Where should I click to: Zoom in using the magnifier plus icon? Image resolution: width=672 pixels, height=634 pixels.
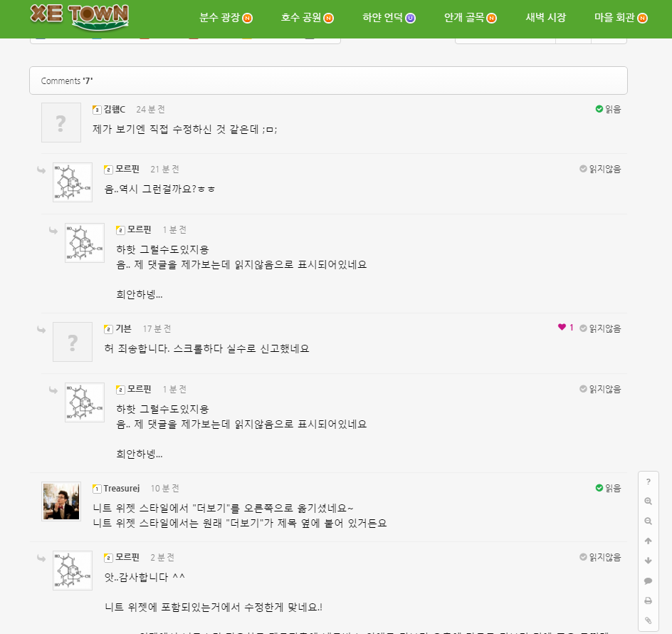pyautogui.click(x=648, y=502)
